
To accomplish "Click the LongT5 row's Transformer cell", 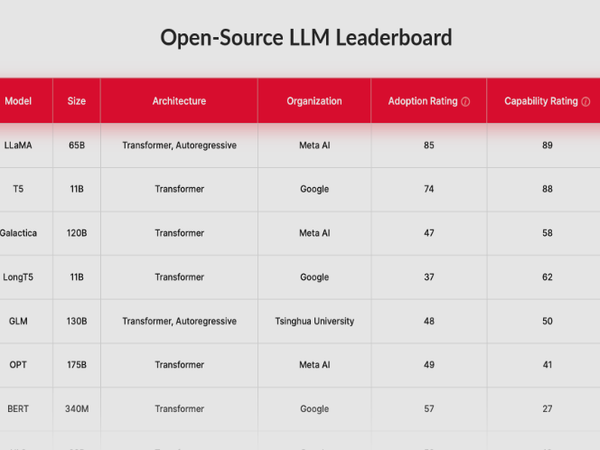I will click(x=179, y=277).
